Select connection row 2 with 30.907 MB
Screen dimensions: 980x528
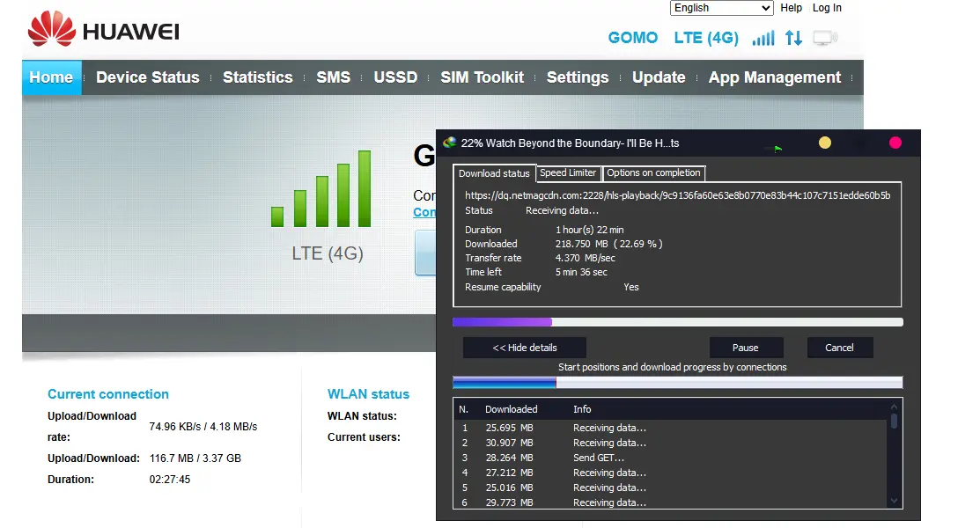pyautogui.click(x=672, y=443)
